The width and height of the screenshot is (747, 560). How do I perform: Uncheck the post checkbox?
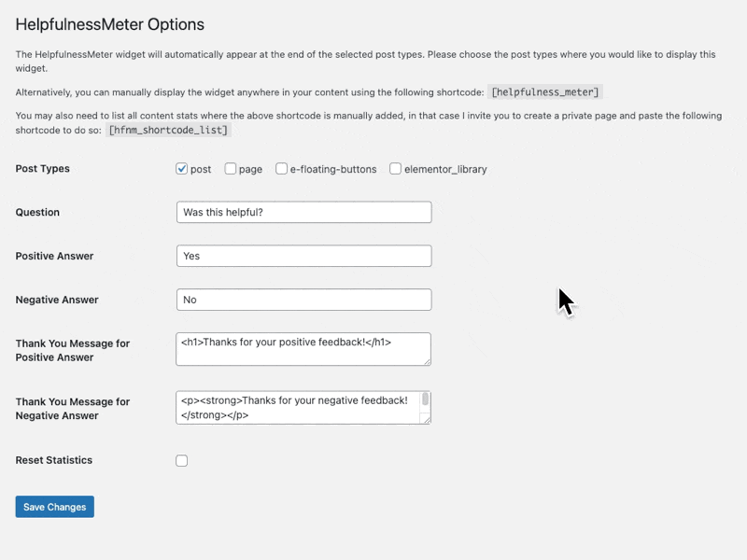point(181,169)
